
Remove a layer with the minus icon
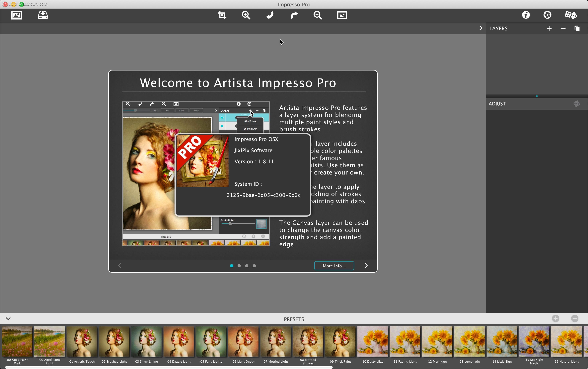pyautogui.click(x=563, y=29)
